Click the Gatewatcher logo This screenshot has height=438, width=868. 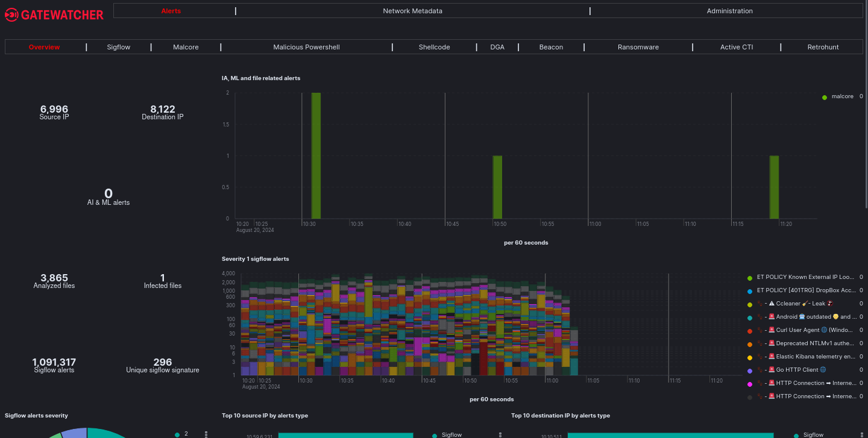[x=54, y=15]
